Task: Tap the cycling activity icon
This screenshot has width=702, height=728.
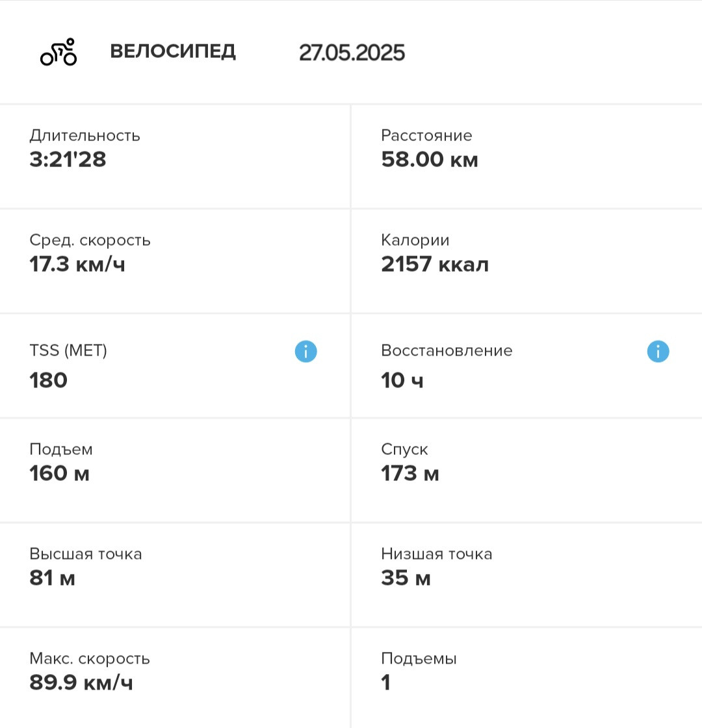Action: [58, 52]
